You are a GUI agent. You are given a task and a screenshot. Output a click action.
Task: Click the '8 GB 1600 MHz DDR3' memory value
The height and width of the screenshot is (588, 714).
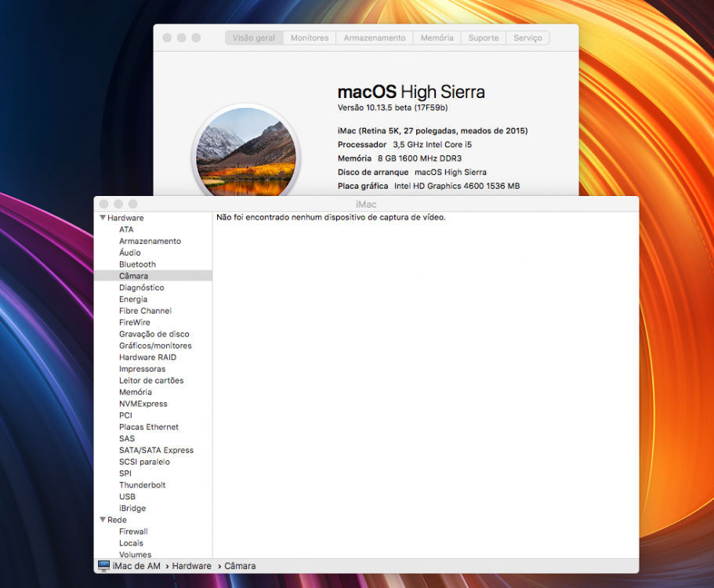click(x=419, y=158)
